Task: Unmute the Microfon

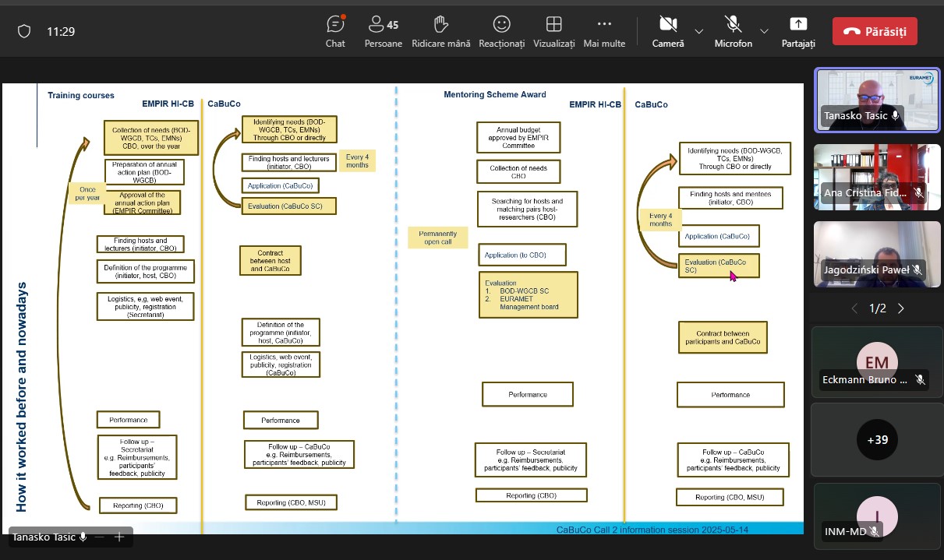Action: coord(733,31)
